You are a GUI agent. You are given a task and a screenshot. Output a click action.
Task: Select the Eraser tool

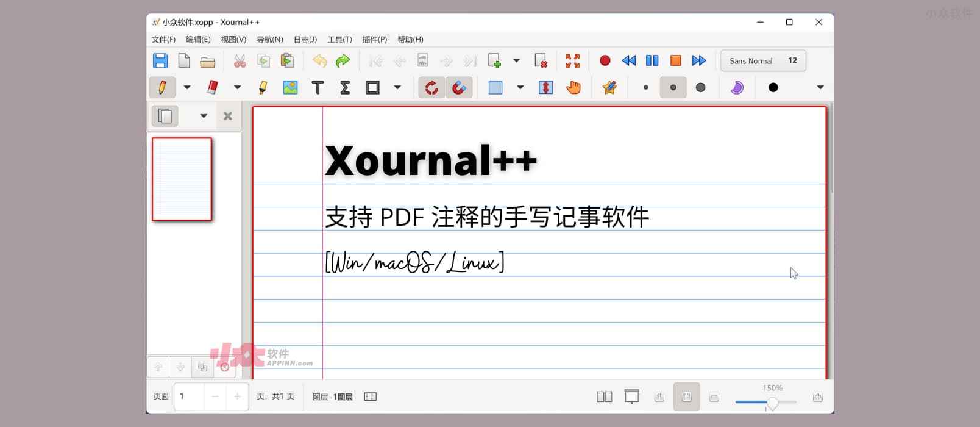[x=212, y=87]
